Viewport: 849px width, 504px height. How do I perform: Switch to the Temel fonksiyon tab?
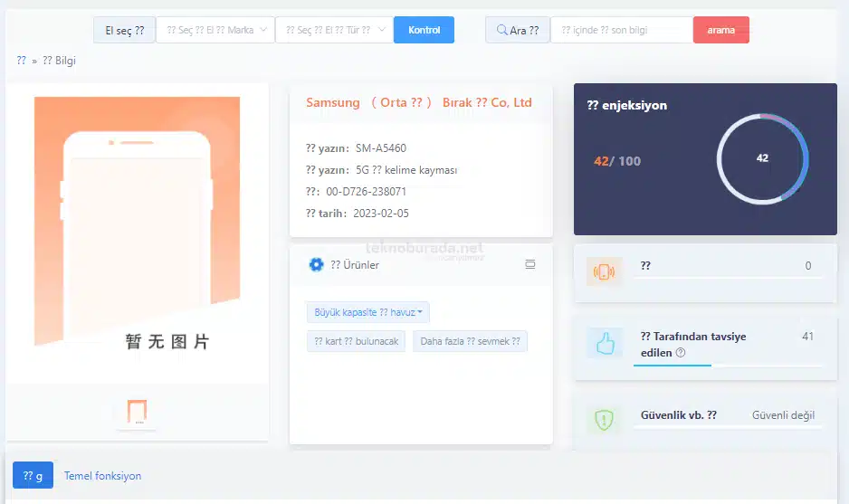102,475
